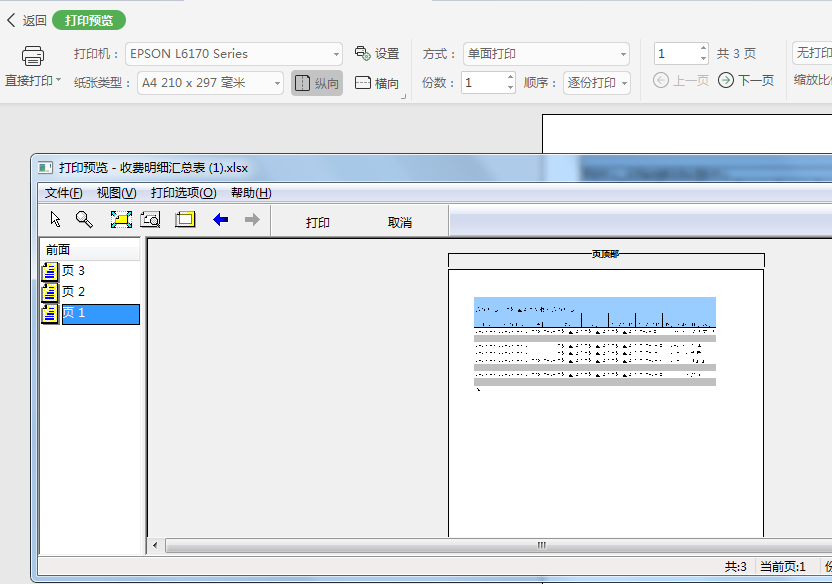Click the full page view icon

tap(185, 220)
